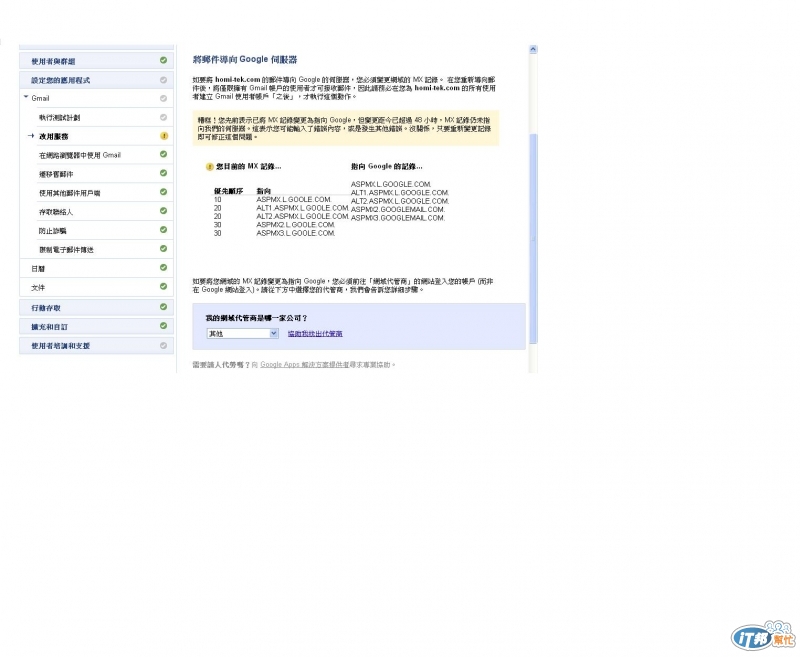Image resolution: width=800 pixels, height=657 pixels.
Task: Click the link beside the 其他 dropdown
Action: [315, 334]
